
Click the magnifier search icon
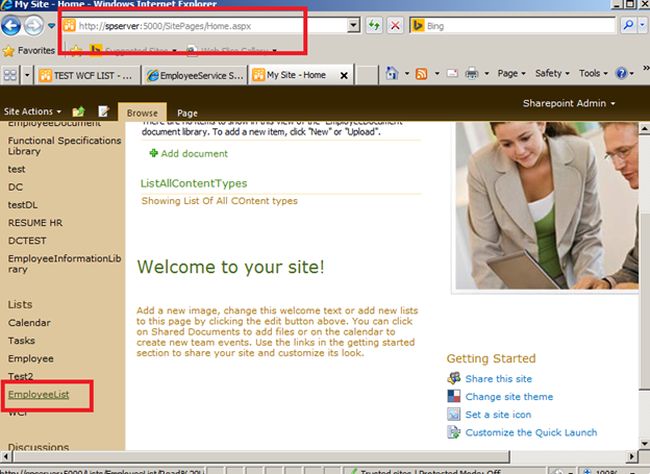click(x=628, y=26)
